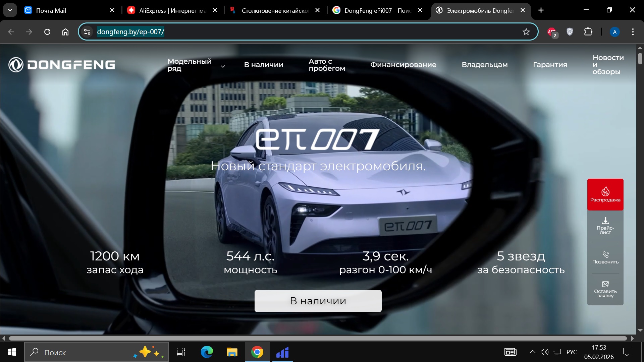Open the red ABP ad blocker extension
This screenshot has height=362, width=644.
(552, 32)
